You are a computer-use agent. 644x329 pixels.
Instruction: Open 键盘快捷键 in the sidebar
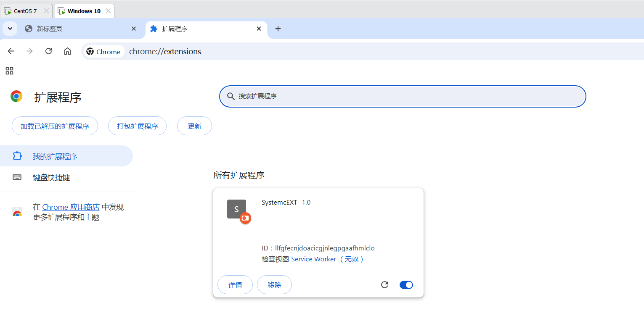coord(66,177)
